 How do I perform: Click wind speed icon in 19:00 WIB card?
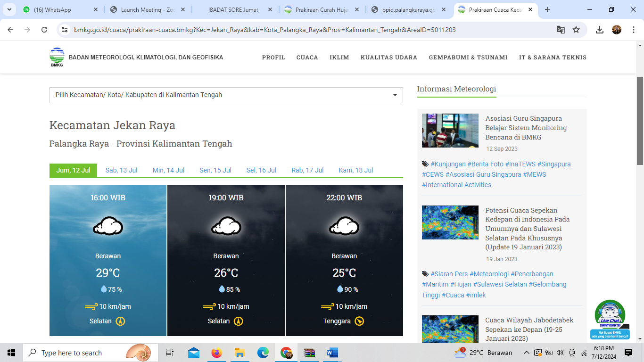tap(209, 306)
